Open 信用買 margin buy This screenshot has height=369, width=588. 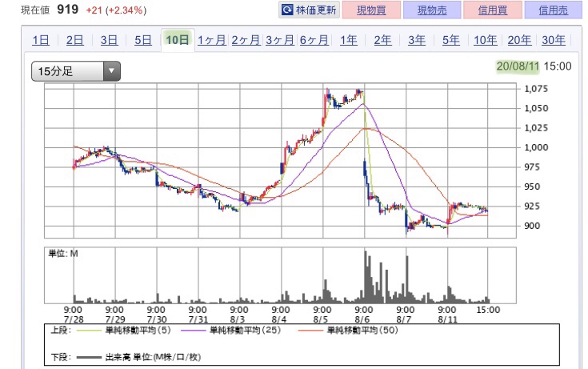click(493, 10)
